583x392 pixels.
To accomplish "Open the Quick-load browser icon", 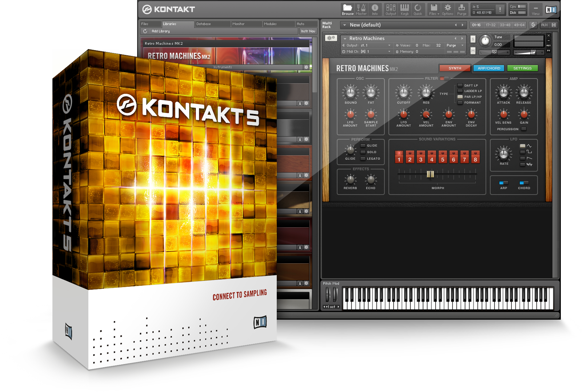I will pyautogui.click(x=418, y=9).
